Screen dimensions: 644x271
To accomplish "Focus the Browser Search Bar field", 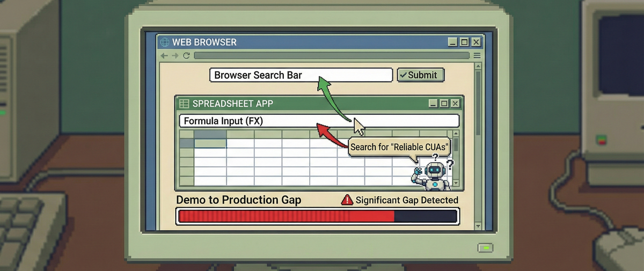I will click(301, 75).
